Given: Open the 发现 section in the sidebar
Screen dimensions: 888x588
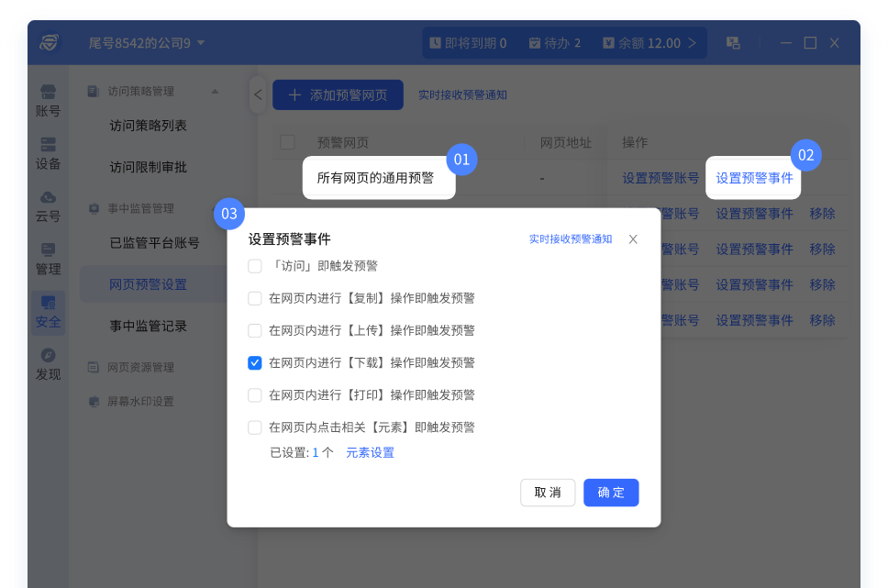Looking at the screenshot, I should point(48,364).
